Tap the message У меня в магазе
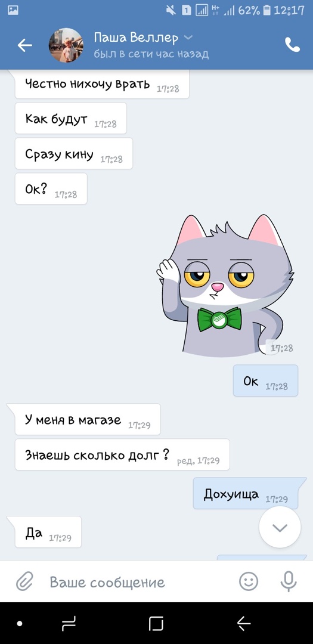The image size is (313, 644). (x=88, y=419)
